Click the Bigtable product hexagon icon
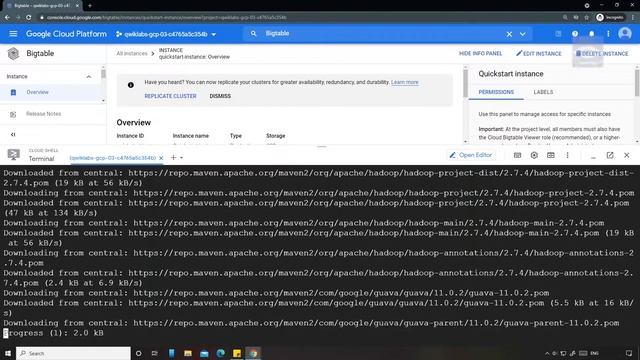640x360 pixels. point(13,53)
